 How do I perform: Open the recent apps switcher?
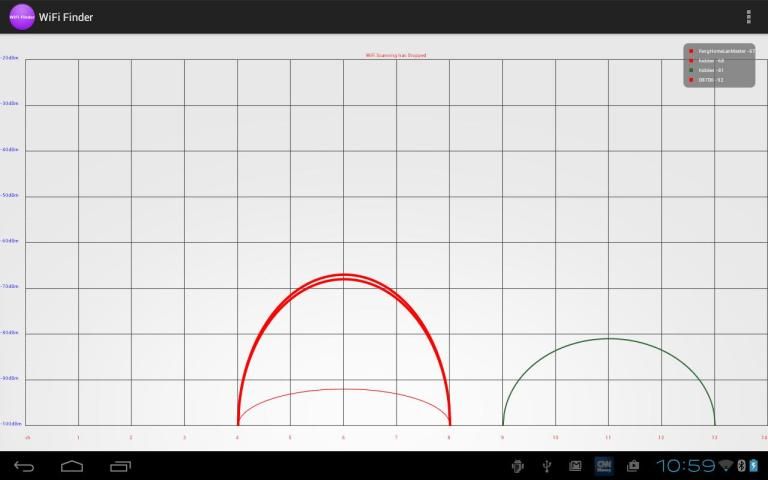click(121, 466)
